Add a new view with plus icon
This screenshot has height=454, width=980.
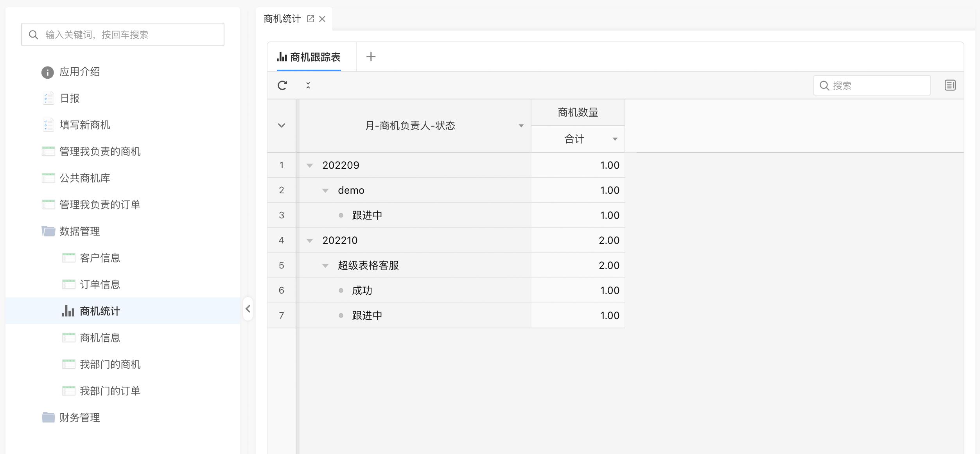(371, 57)
